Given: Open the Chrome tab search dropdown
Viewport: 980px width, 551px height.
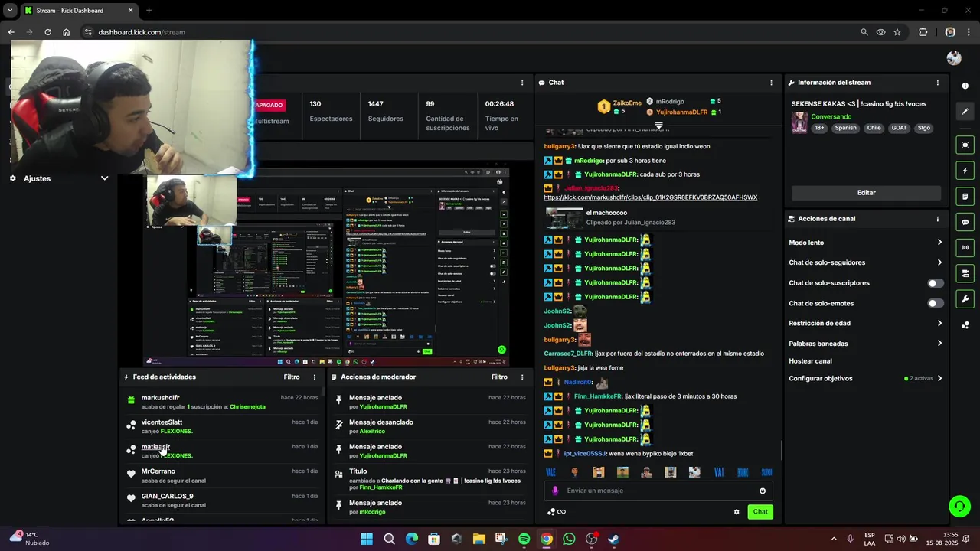Looking at the screenshot, I should click(10, 10).
